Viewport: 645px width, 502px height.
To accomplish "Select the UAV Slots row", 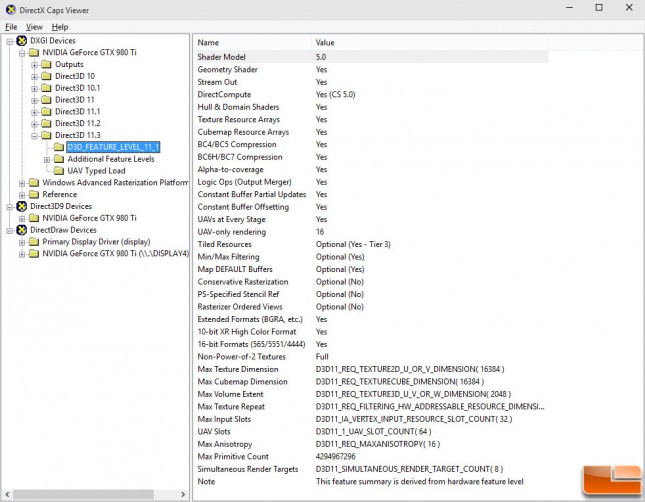I will point(371,432).
